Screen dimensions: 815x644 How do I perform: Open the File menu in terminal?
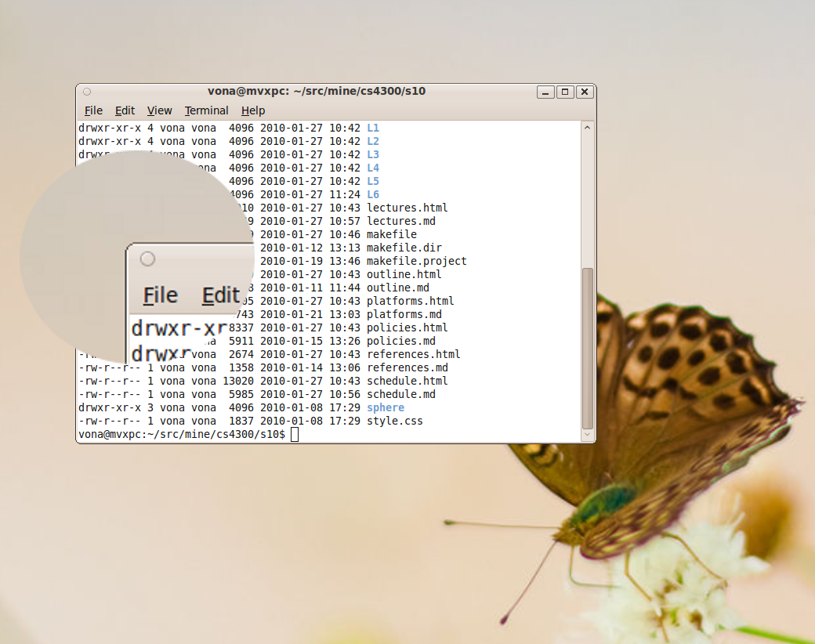point(93,110)
